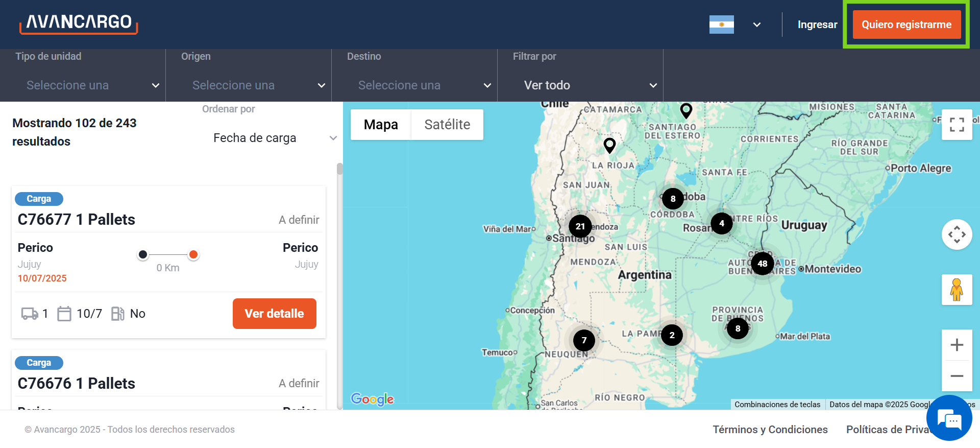Screen dimensions: 980x448
Task: Click the C76677 1 Pallets title
Action: [x=77, y=220]
